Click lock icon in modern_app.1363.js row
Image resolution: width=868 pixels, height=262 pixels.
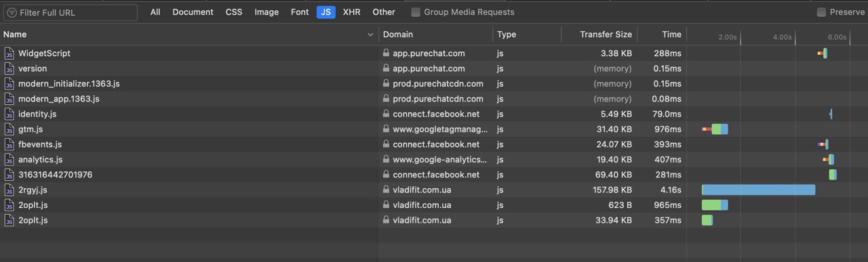coord(386,98)
